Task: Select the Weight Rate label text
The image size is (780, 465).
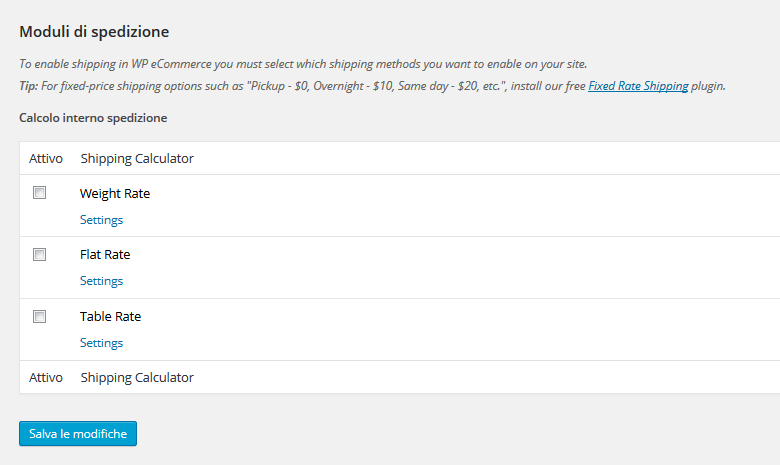Action: click(x=115, y=193)
